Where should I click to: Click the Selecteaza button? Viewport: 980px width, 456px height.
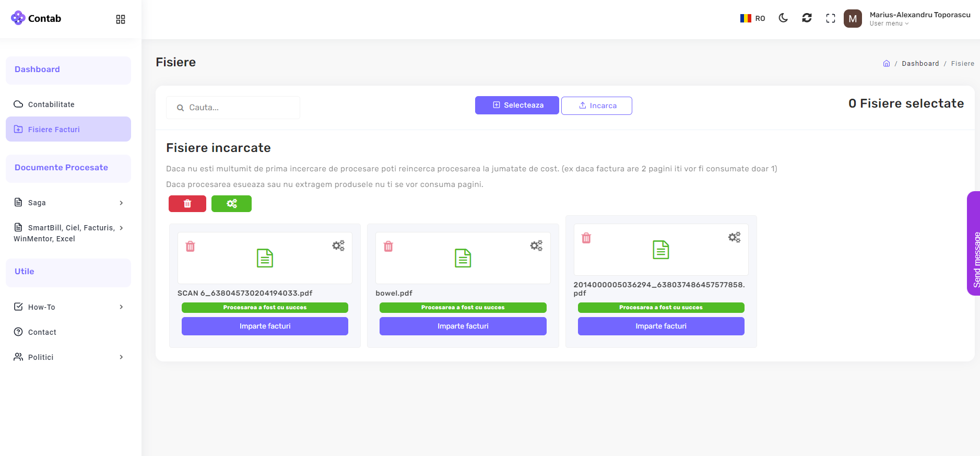click(x=516, y=105)
